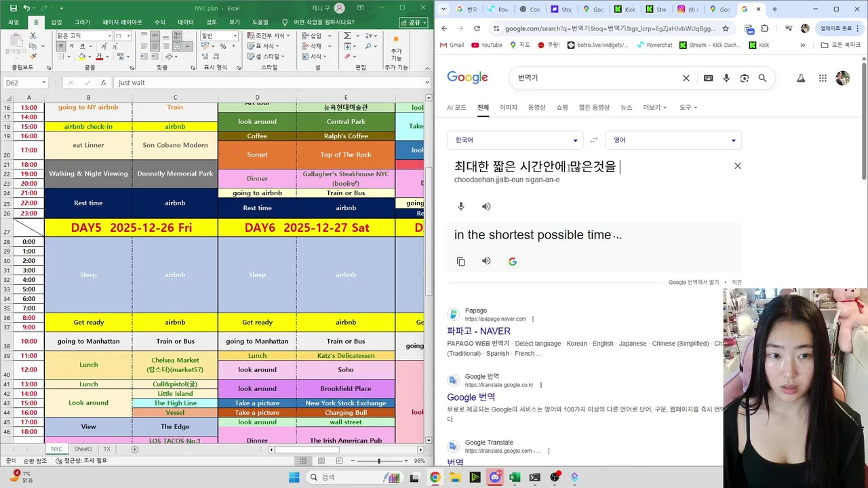Open the Powerchat bookmark

pyautogui.click(x=654, y=45)
